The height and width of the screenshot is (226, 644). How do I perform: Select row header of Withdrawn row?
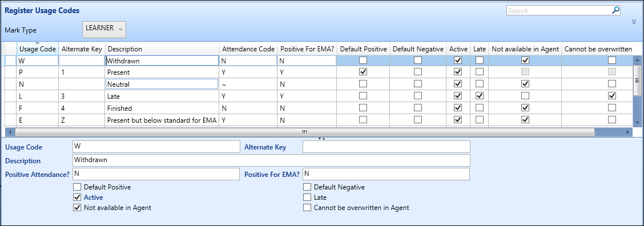point(11,60)
